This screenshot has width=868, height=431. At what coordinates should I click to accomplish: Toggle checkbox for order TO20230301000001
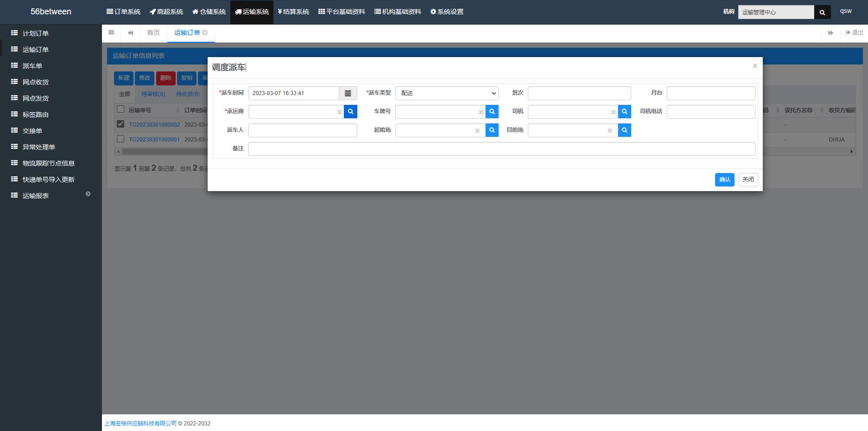tap(120, 139)
